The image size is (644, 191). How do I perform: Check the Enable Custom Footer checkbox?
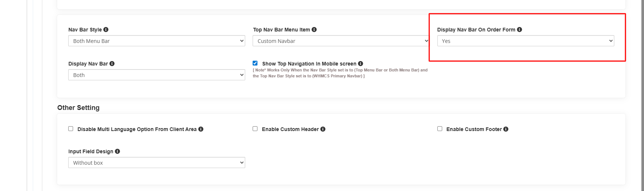(440, 129)
